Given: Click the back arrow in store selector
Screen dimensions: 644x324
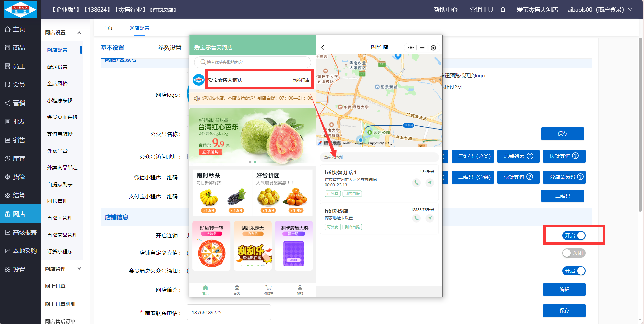Looking at the screenshot, I should [x=323, y=47].
